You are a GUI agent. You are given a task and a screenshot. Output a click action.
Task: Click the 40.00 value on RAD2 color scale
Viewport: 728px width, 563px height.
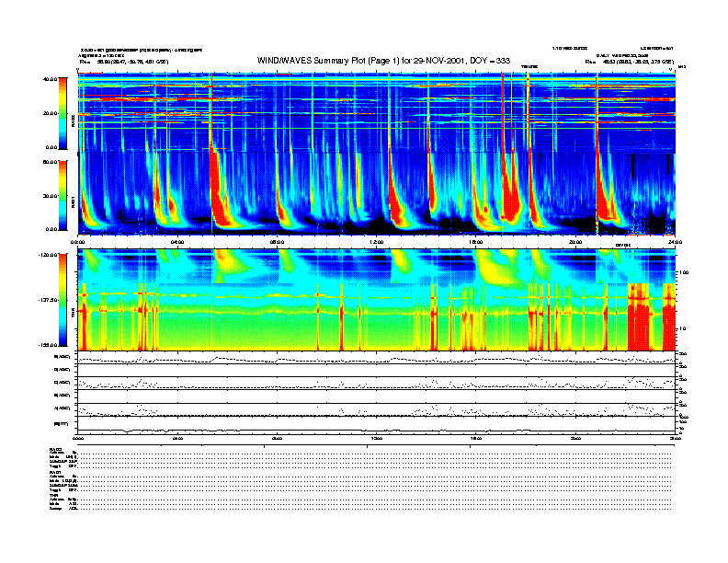[x=50, y=79]
